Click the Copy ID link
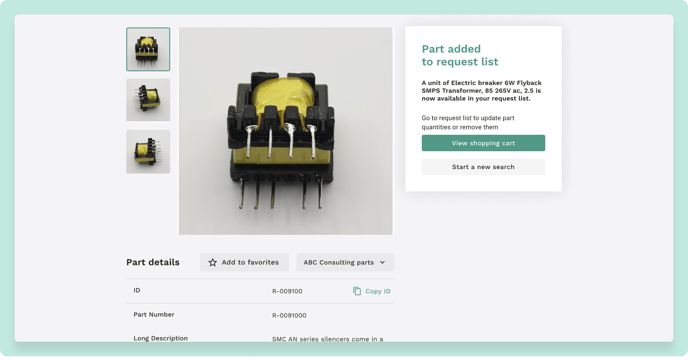The height and width of the screenshot is (360, 688). tap(372, 291)
